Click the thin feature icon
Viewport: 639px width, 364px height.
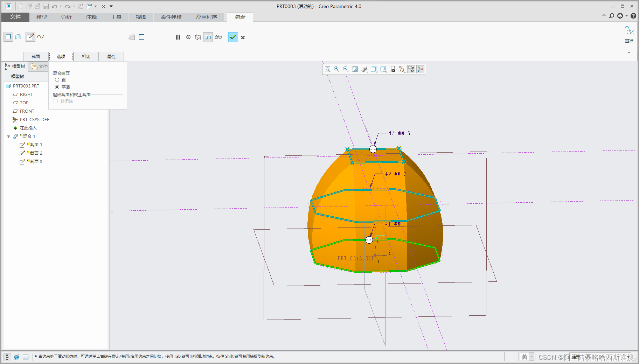142,37
